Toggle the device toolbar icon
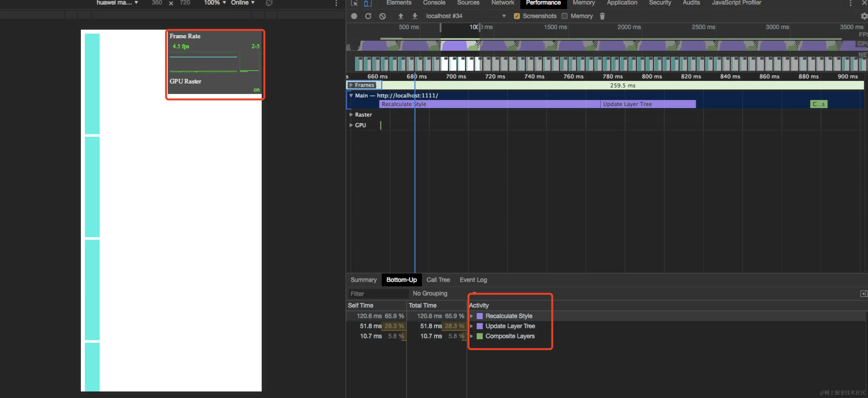The image size is (868, 398). [368, 3]
